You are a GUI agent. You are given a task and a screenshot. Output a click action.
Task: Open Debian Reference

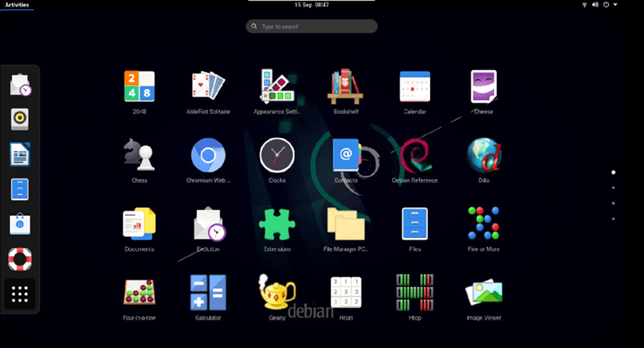click(x=415, y=155)
